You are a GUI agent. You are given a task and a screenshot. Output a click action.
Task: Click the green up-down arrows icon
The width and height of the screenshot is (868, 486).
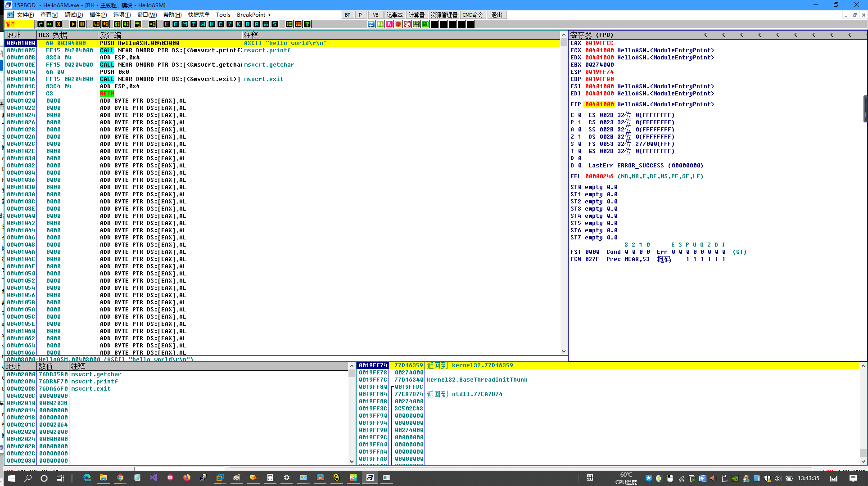[380, 24]
